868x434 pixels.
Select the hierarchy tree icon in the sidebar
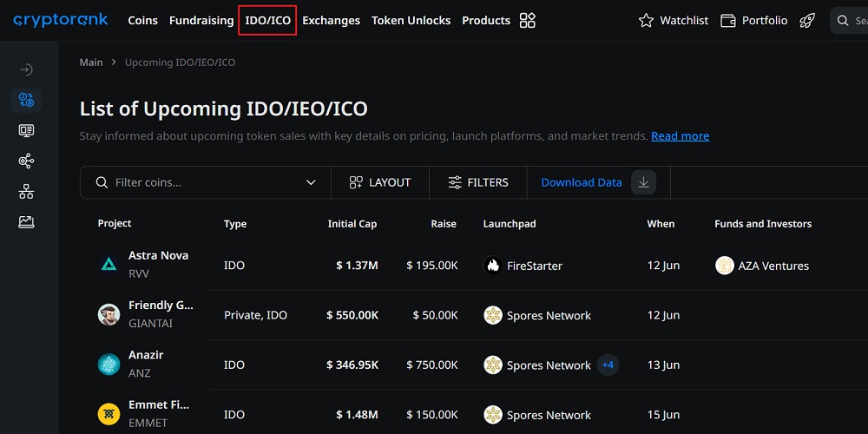[26, 192]
